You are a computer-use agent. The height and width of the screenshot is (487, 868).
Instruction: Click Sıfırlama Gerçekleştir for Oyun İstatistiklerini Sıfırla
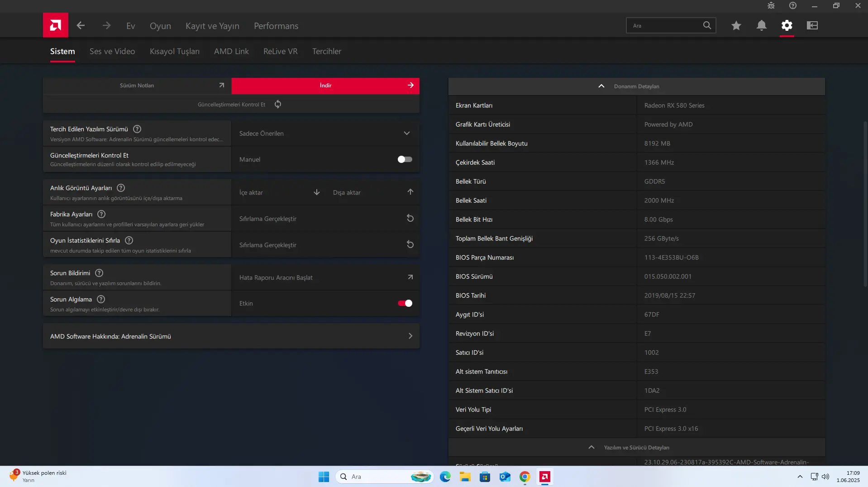[325, 244]
